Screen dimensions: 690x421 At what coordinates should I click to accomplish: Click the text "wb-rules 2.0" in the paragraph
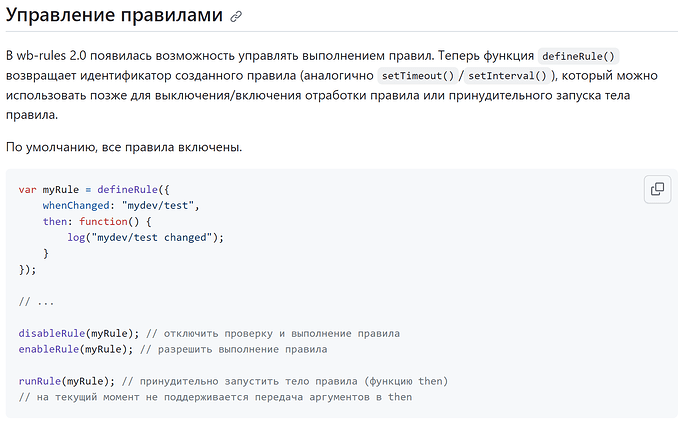pyautogui.click(x=52, y=56)
